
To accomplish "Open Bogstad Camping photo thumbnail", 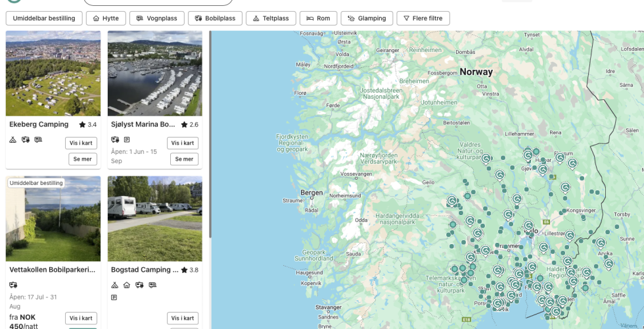I will coord(154,218).
